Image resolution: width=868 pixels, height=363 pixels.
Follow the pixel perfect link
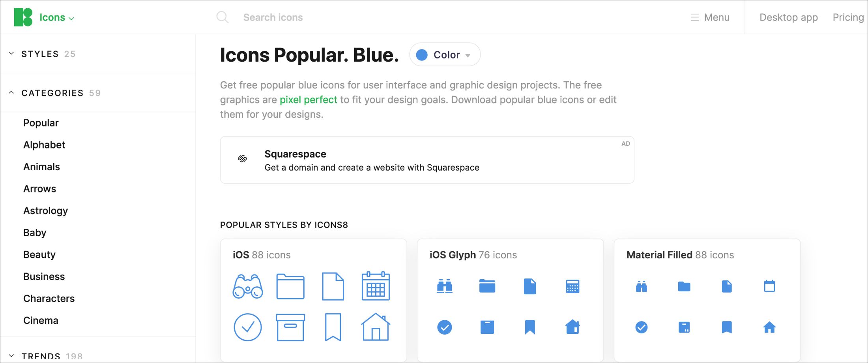point(308,100)
